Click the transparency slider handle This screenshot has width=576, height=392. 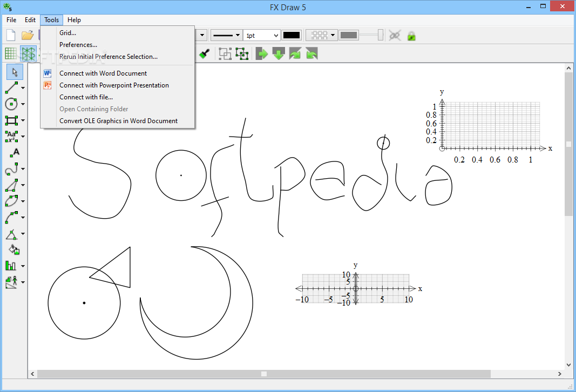pos(380,35)
